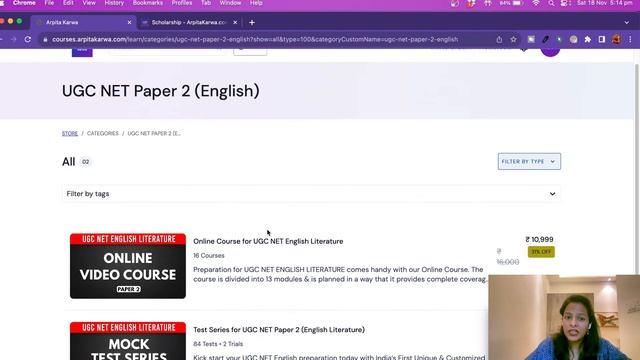Viewport: 640px width, 360px height.
Task: Expand the Filter by tags dropdown
Action: pos(311,194)
